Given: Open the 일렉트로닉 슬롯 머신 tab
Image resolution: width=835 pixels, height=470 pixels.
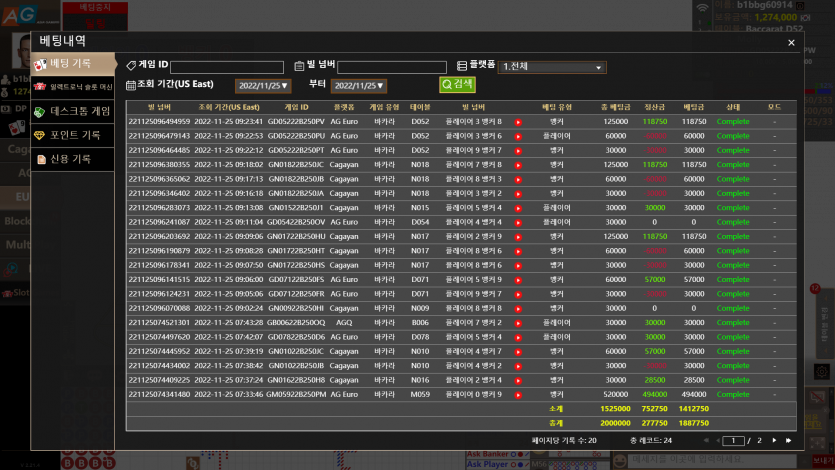Looking at the screenshot, I should (x=73, y=87).
